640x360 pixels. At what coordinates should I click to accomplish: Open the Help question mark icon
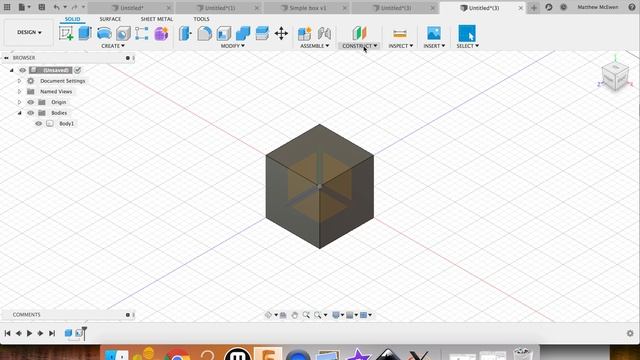pos(632,7)
